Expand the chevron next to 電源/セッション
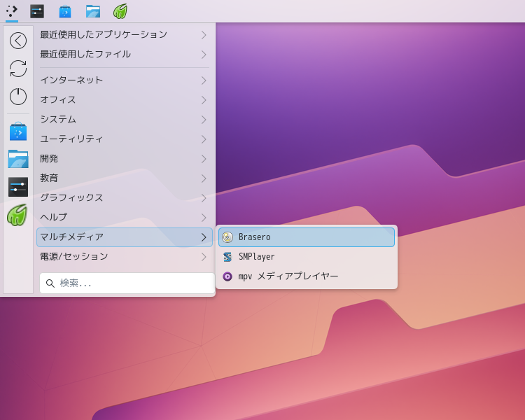 tap(204, 257)
